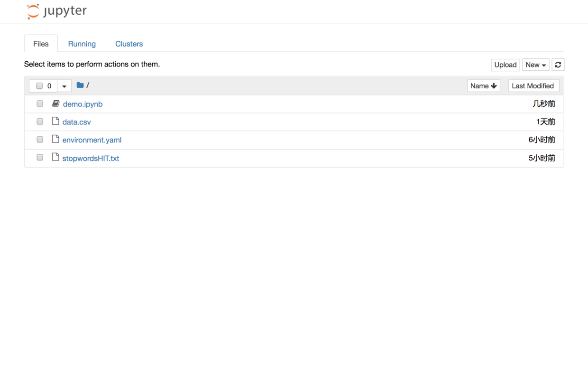
Task: Select the Files tab
Action: (41, 44)
